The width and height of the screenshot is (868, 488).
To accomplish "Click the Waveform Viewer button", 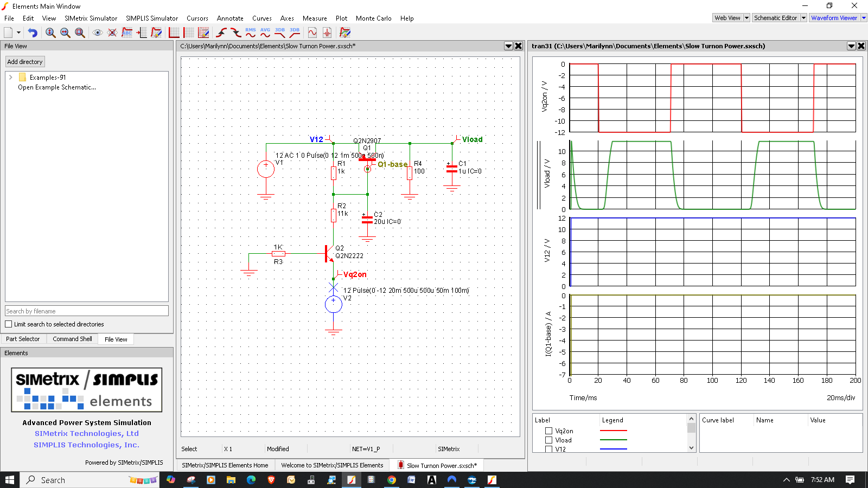I will 834,18.
